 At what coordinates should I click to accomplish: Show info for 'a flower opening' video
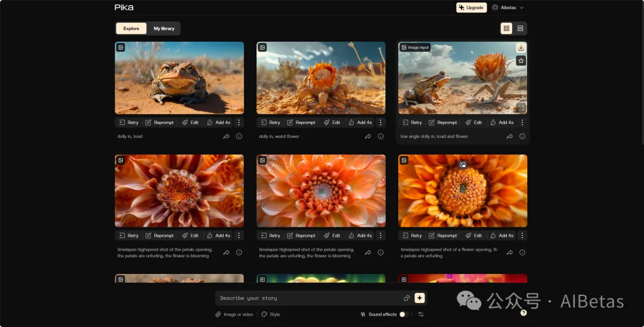pos(522,252)
